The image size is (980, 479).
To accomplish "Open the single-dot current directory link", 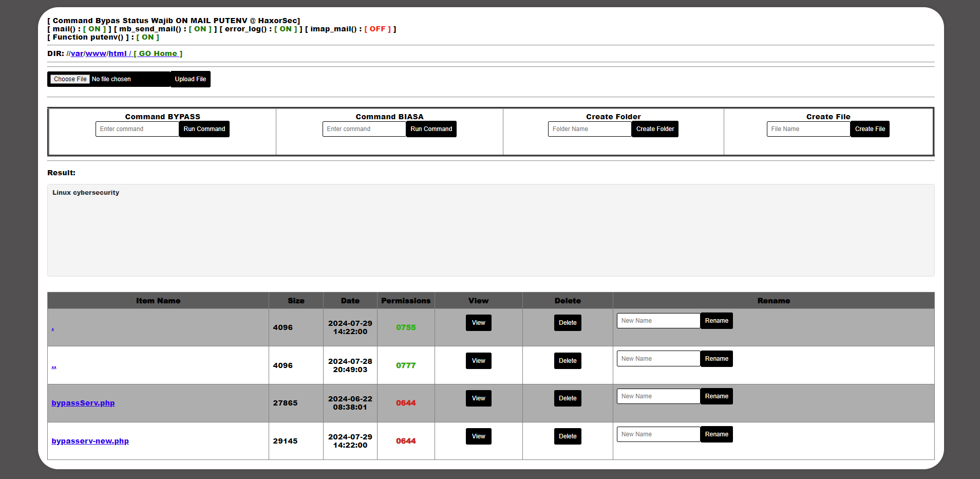I will (x=53, y=327).
